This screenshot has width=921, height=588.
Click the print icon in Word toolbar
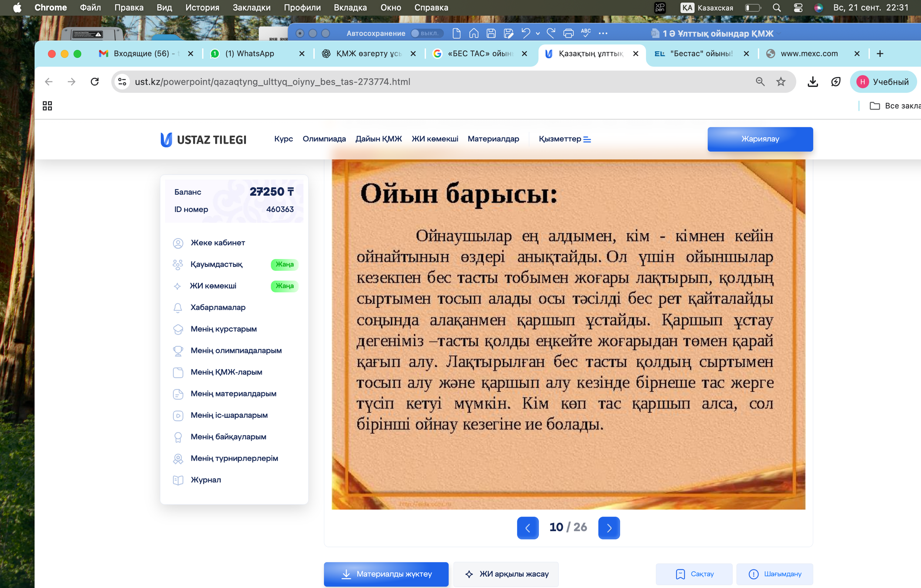[x=568, y=34]
